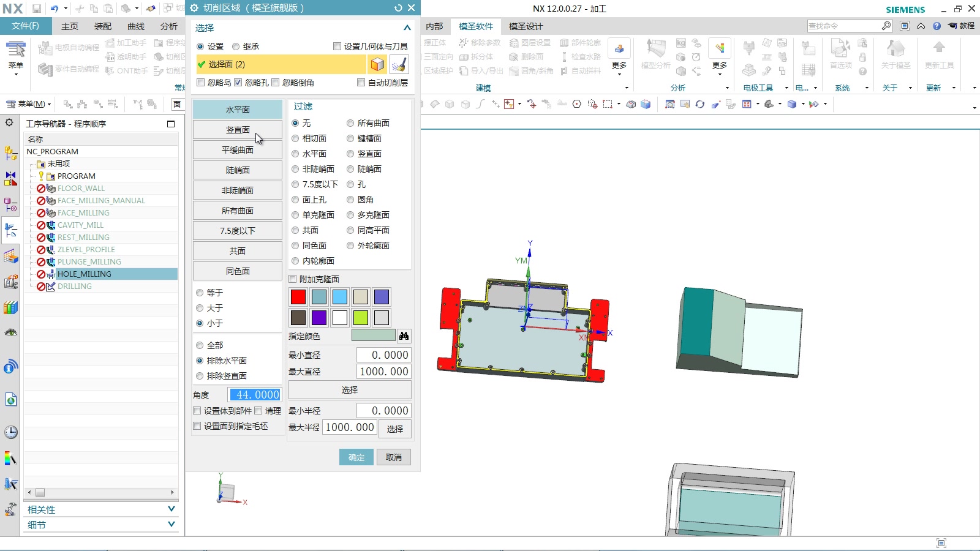Screen dimensions: 980x551
Task: Open the 文件(F) menu
Action: coord(25,26)
